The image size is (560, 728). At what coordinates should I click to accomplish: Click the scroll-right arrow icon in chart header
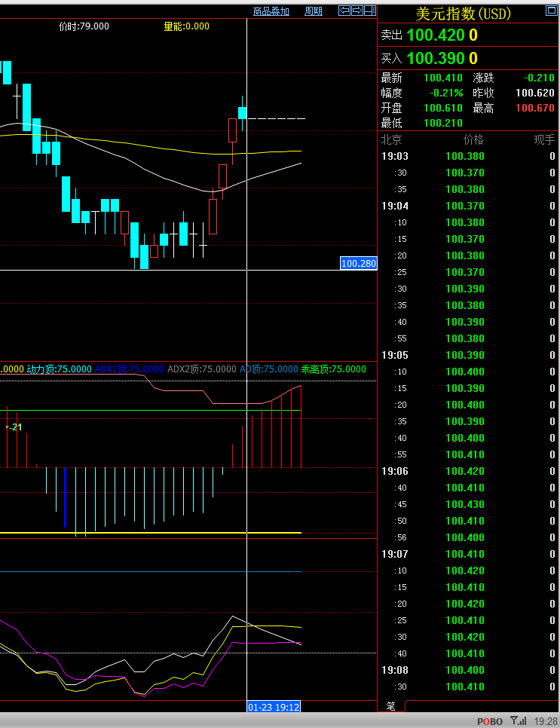[357, 11]
